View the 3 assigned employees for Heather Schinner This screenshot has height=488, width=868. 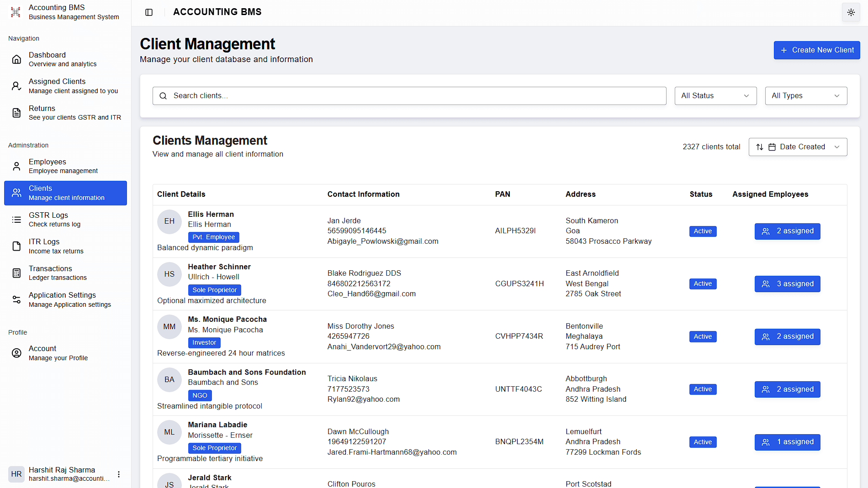tap(787, 283)
